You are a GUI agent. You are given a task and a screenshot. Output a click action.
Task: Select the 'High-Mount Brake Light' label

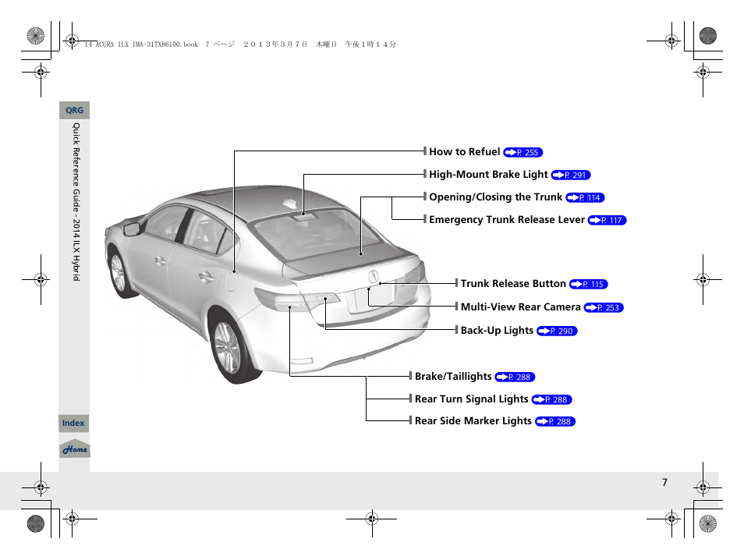click(488, 175)
